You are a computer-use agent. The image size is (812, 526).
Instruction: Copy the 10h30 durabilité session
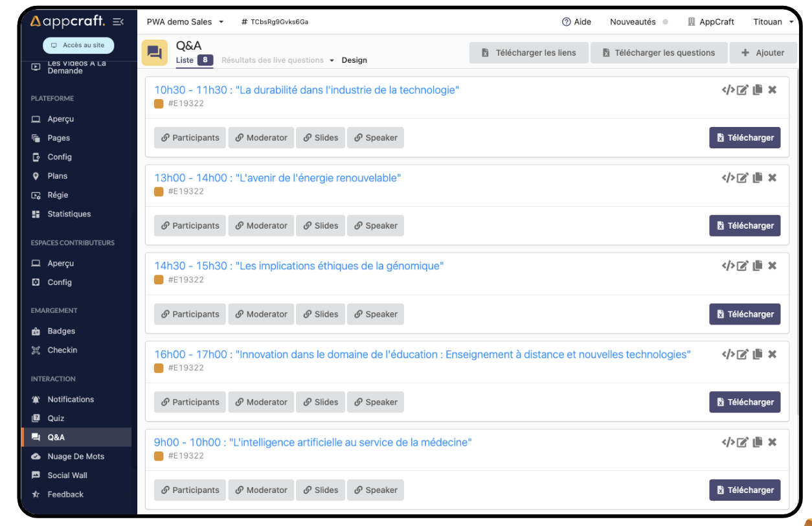758,90
